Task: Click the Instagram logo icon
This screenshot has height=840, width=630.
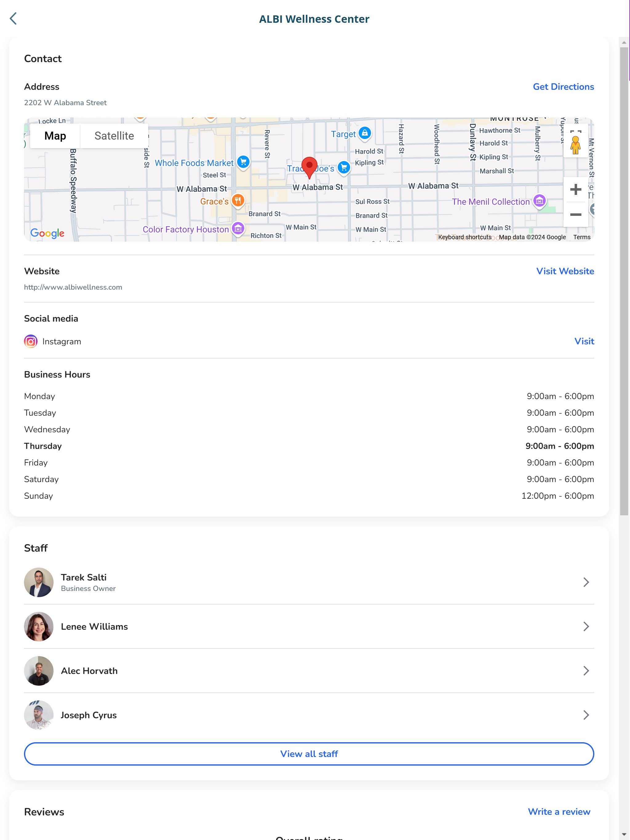Action: tap(31, 341)
